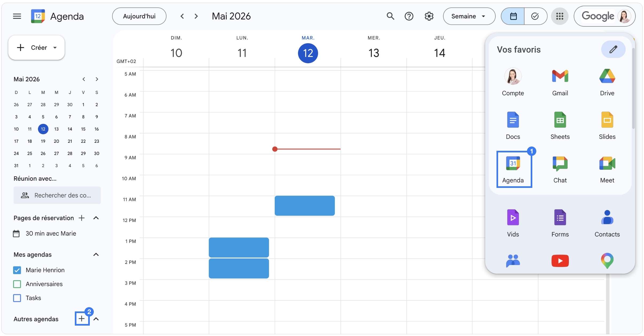
Task: Open the Semaine view dropdown
Action: click(469, 16)
